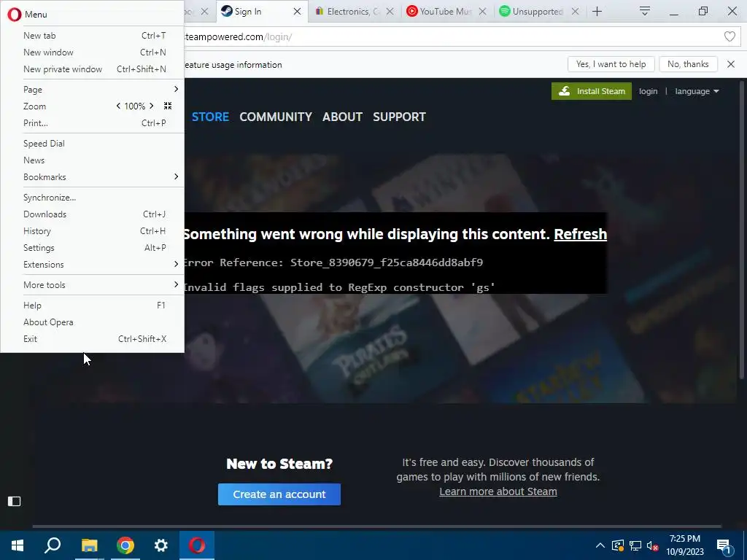Click the No, thanks button
This screenshot has height=560, width=747.
pyautogui.click(x=688, y=64)
